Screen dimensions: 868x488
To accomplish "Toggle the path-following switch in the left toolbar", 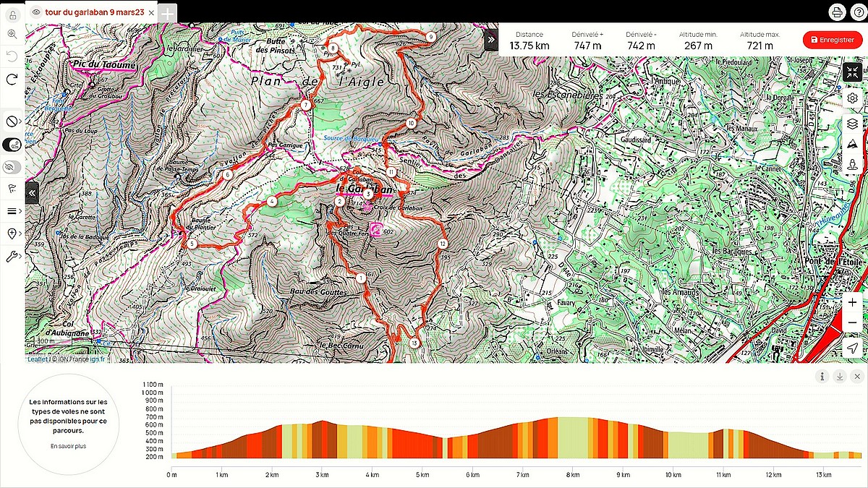I will tap(12, 144).
